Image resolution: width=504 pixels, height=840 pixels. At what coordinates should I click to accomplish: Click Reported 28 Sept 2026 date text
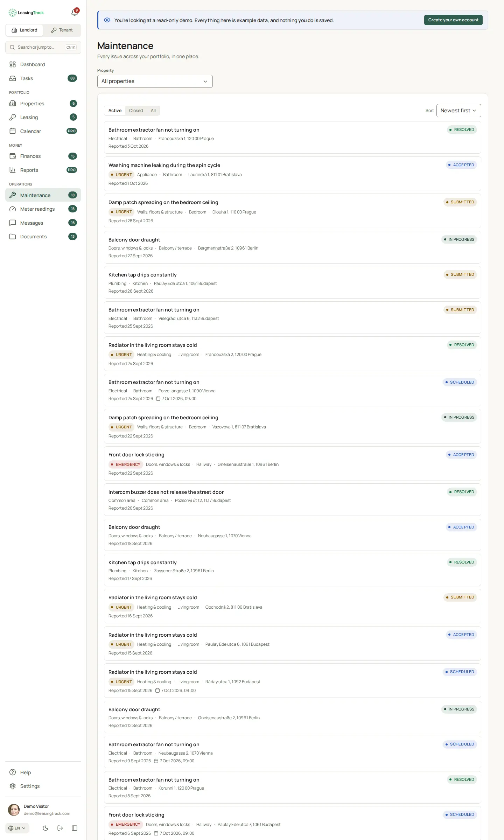coord(131,221)
